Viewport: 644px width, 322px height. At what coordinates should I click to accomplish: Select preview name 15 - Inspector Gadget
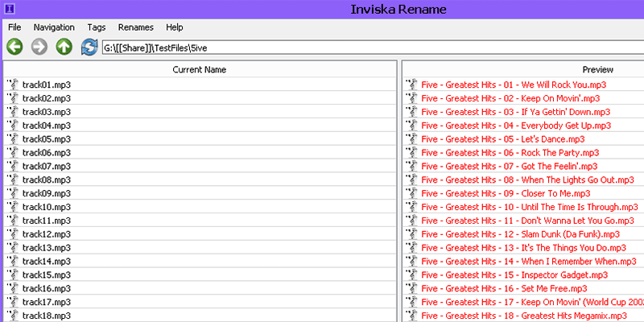tap(514, 275)
